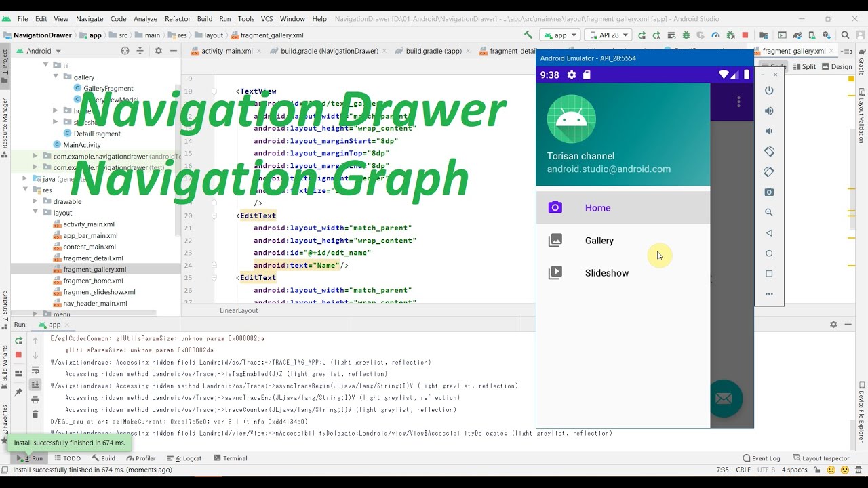
Task: Switch to Design editor view
Action: click(837, 66)
